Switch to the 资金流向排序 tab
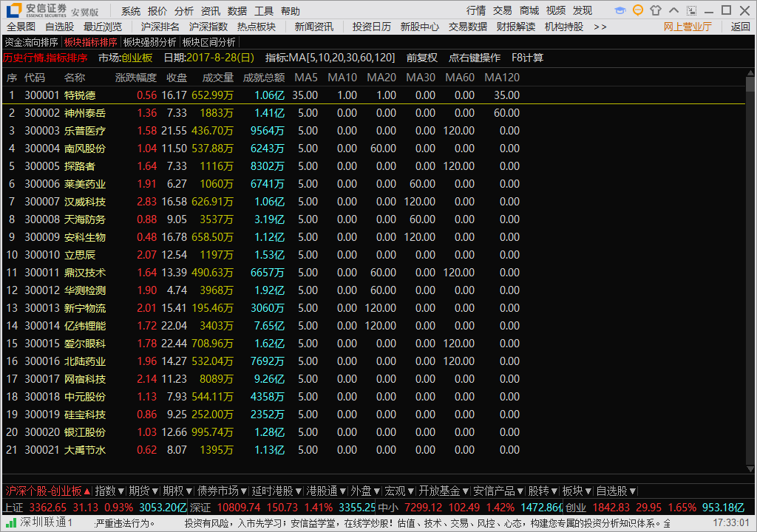This screenshot has width=757, height=532. 31,42
